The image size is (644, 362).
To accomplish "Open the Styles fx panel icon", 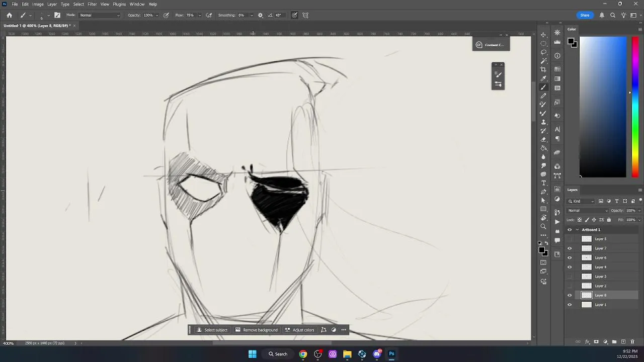I will pyautogui.click(x=557, y=103).
